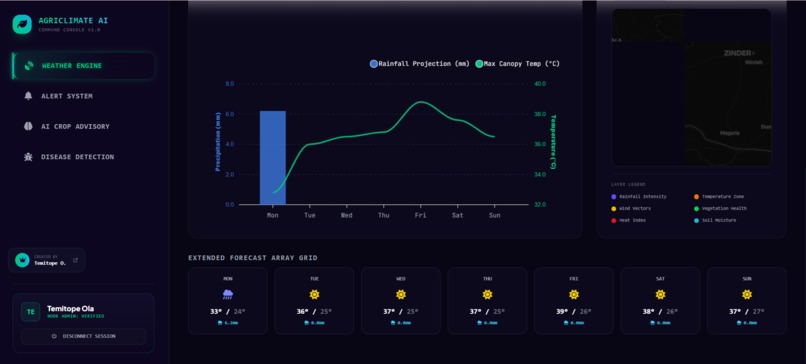Click the bug icon beside Disease Detection
Viewport: 806px width, 364px height.
28,157
